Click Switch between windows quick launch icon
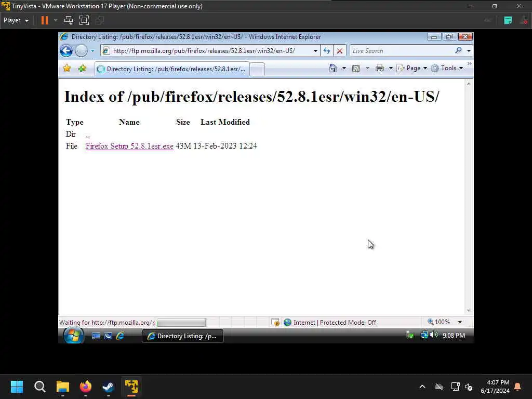Viewport: 532px width, 399px height. coord(108,336)
